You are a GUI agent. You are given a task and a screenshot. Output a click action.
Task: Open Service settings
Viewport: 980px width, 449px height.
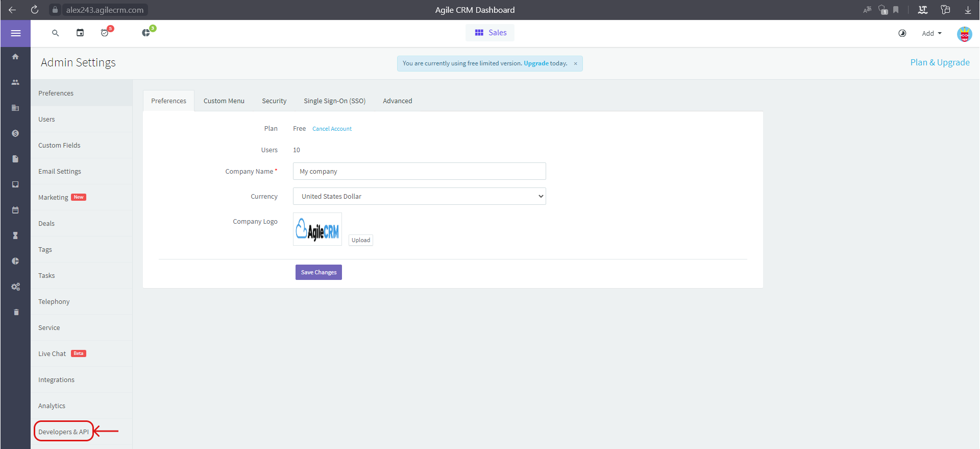81,327
